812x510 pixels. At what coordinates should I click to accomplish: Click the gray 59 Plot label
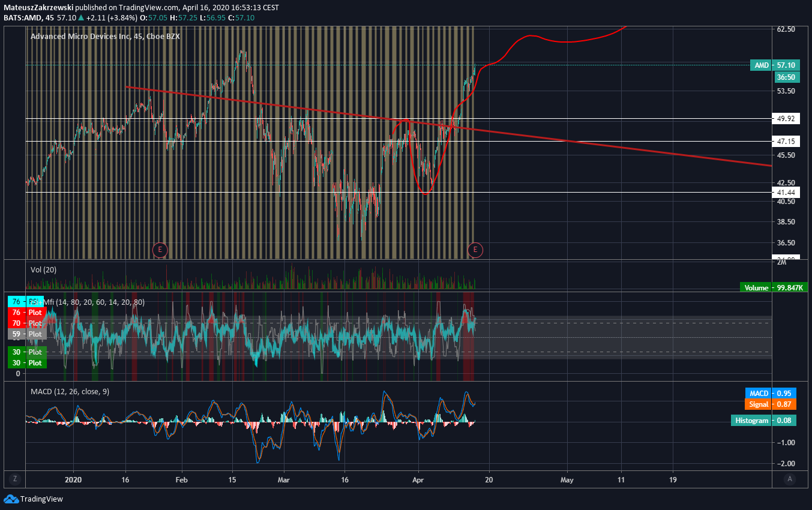coord(27,334)
